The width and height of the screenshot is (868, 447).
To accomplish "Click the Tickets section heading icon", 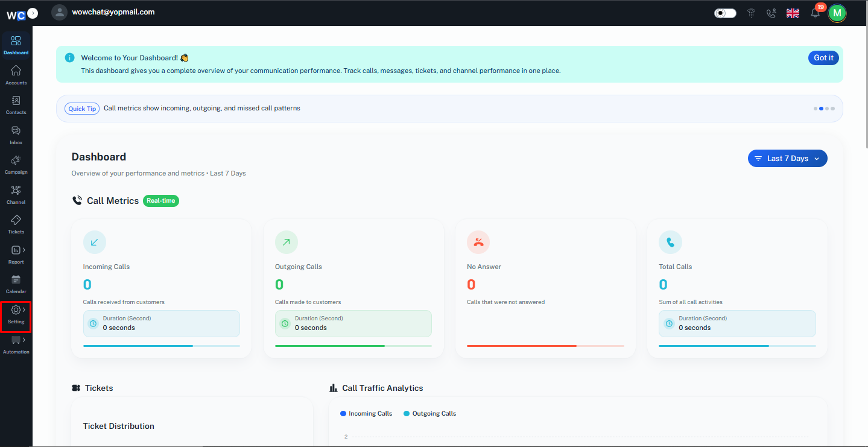I will (76, 388).
